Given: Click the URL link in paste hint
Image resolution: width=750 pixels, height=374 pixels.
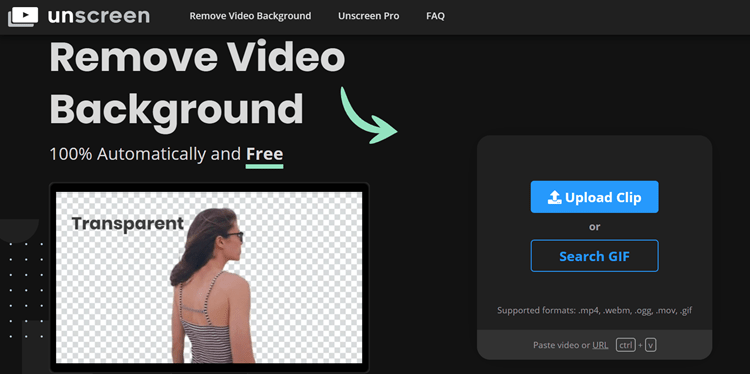Looking at the screenshot, I should click(x=600, y=345).
